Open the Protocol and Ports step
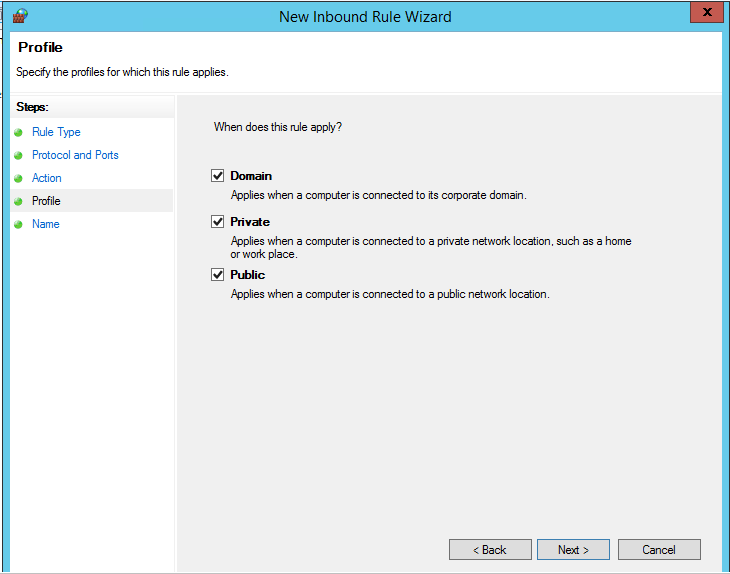The height and width of the screenshot is (574, 730). (x=75, y=155)
